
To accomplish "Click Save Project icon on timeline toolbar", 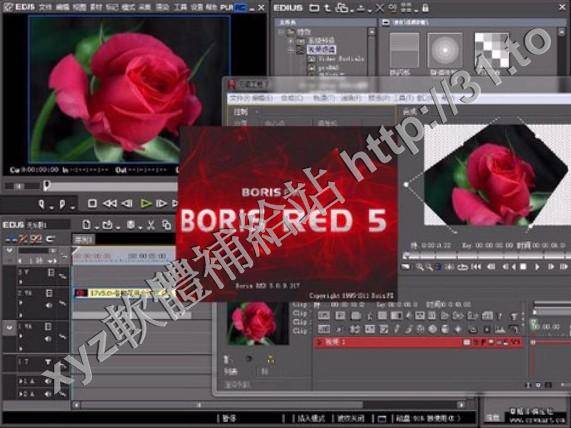I will click(x=131, y=225).
